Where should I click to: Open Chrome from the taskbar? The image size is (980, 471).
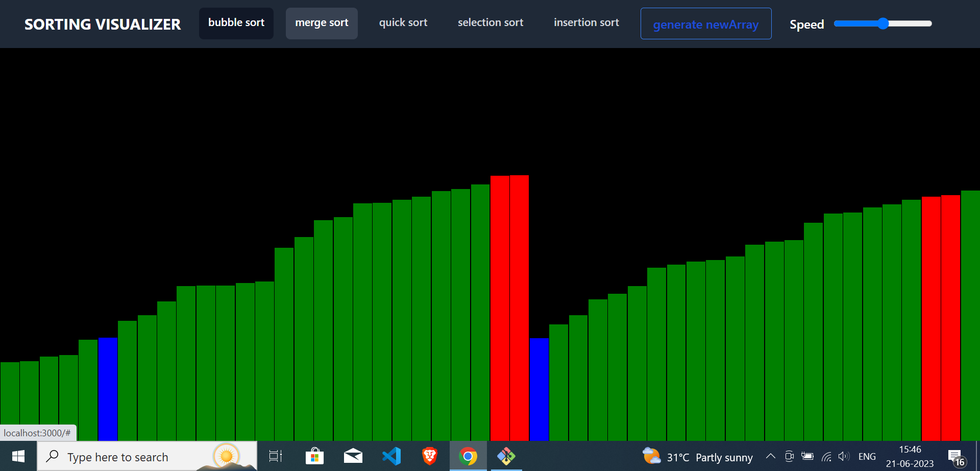(468, 456)
